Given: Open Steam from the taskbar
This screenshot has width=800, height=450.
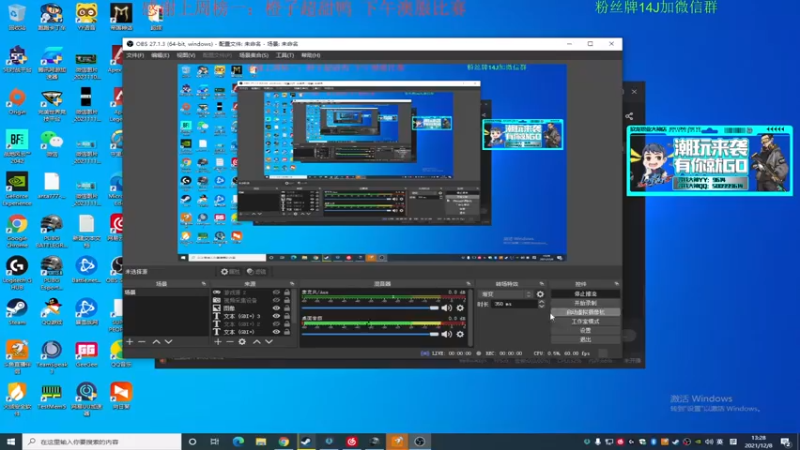Looking at the screenshot, I should pos(306,441).
